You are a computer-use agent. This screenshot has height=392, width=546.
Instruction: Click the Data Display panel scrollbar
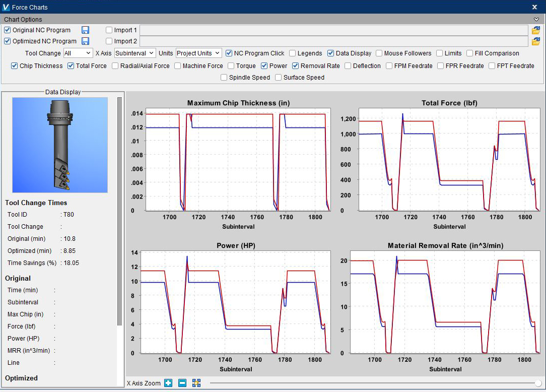(120, 212)
